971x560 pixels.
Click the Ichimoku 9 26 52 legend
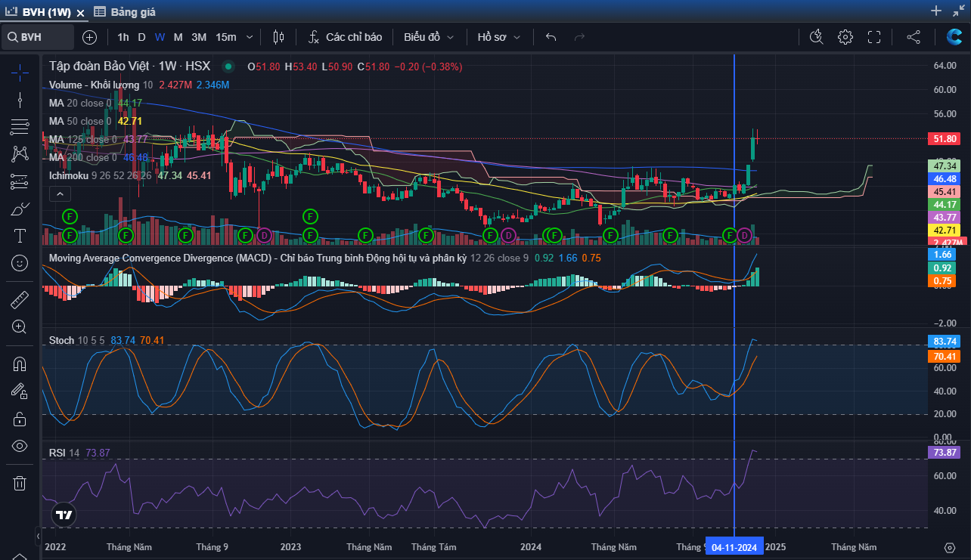(101, 175)
